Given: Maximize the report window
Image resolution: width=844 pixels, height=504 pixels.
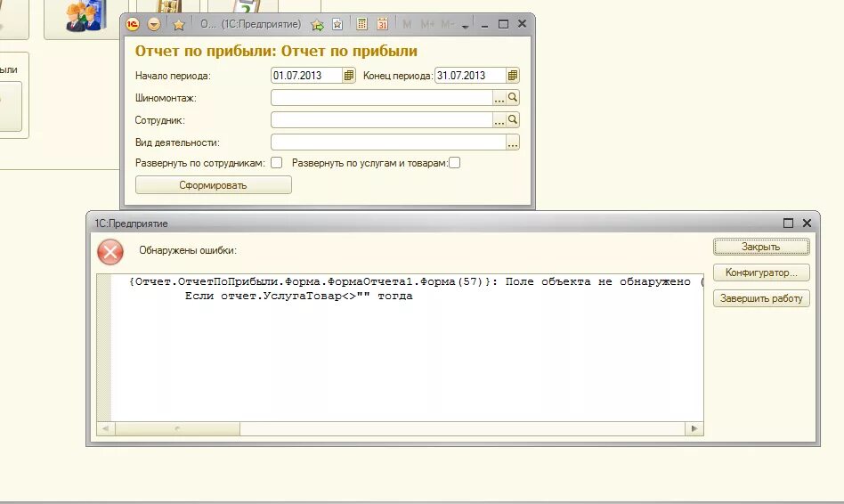Looking at the screenshot, I should [503, 24].
